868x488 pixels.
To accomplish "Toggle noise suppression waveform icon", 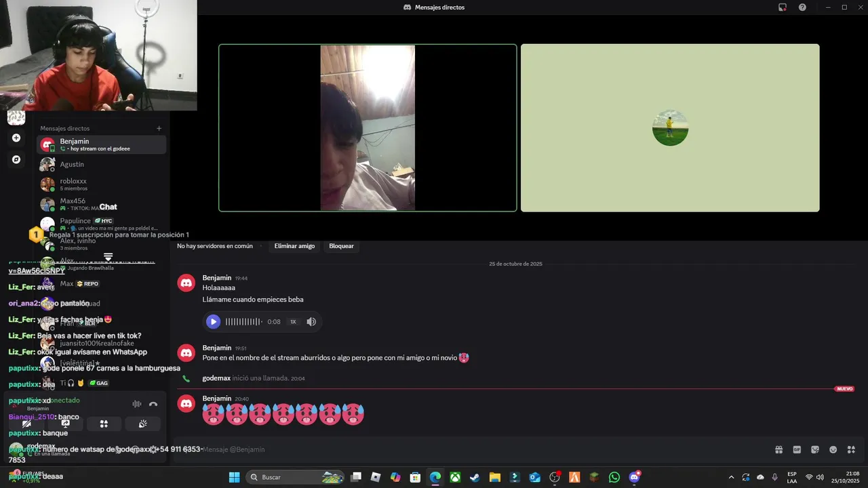I will pos(137,404).
